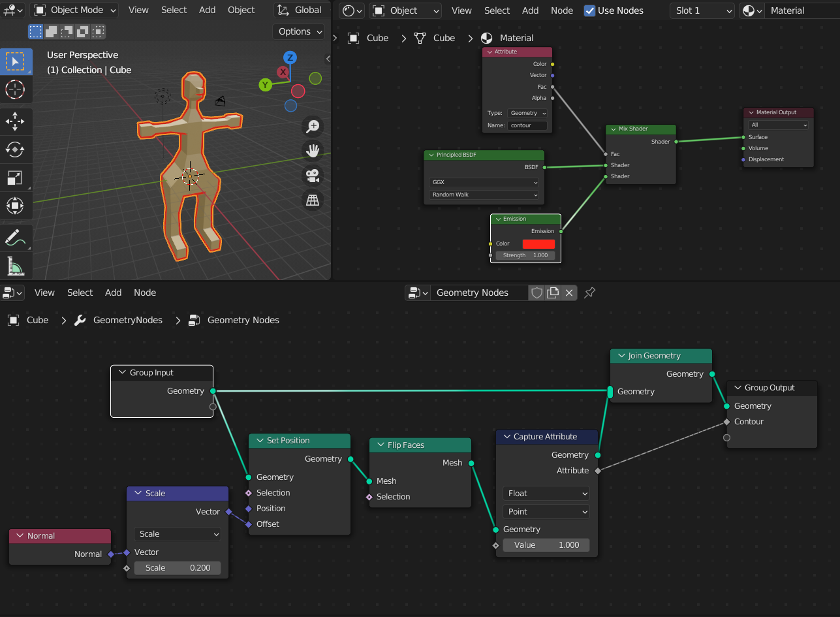Toggle fake user shield for Geometry Nodes
840x617 pixels.
[537, 293]
